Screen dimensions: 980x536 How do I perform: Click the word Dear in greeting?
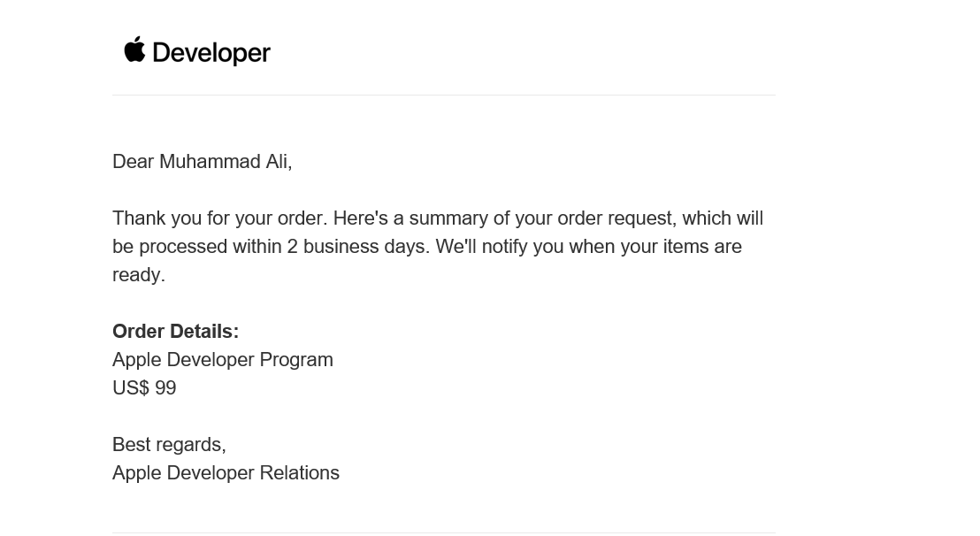[134, 161]
